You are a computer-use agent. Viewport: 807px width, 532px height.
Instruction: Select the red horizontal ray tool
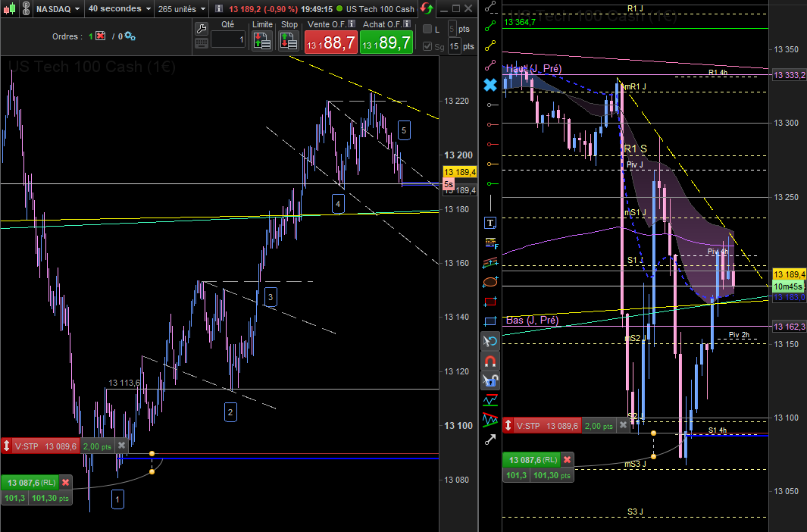492,144
